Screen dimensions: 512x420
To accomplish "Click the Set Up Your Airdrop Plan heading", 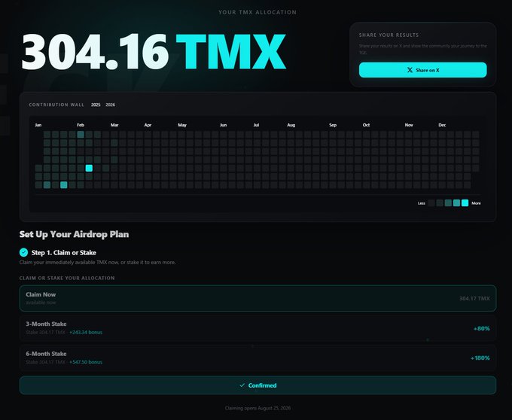I will tap(74, 234).
